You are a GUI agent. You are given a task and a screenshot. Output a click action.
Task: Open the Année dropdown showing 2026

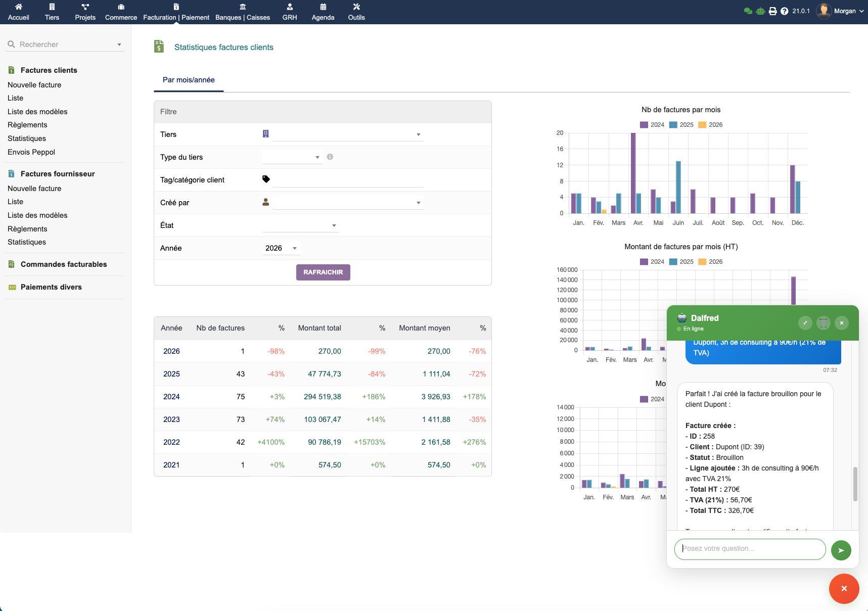tap(281, 248)
